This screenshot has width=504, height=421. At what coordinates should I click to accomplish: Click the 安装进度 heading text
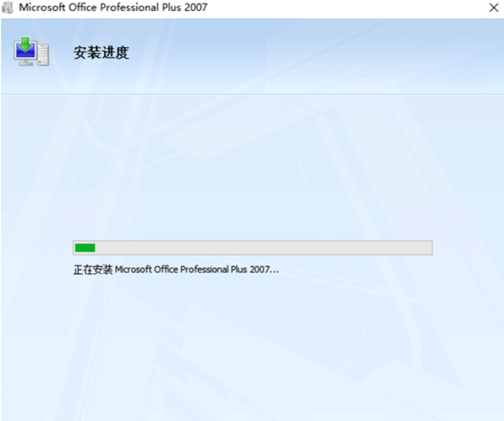[x=102, y=52]
